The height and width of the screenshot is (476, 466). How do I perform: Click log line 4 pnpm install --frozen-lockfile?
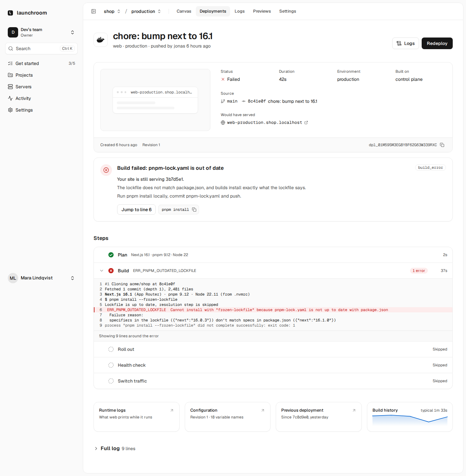273,299
